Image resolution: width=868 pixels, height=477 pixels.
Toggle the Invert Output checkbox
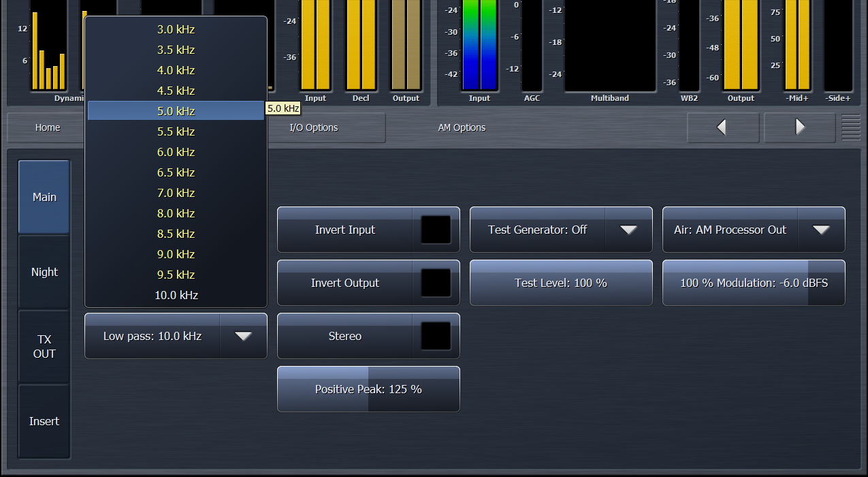coord(436,283)
